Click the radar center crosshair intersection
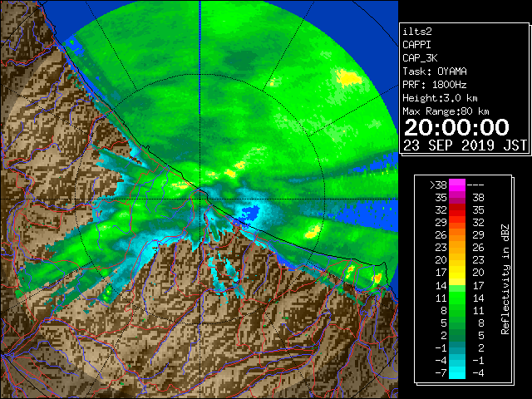 [x=199, y=199]
